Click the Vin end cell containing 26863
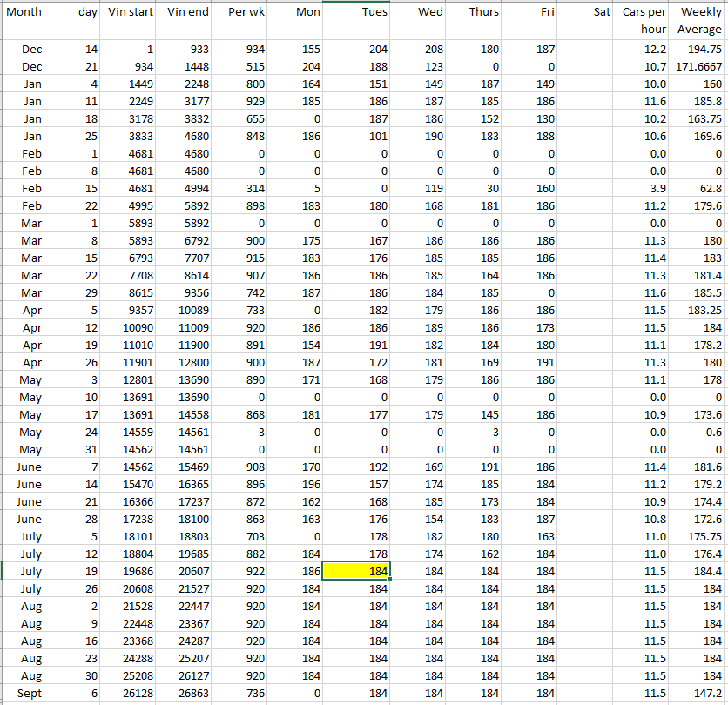 [x=186, y=693]
